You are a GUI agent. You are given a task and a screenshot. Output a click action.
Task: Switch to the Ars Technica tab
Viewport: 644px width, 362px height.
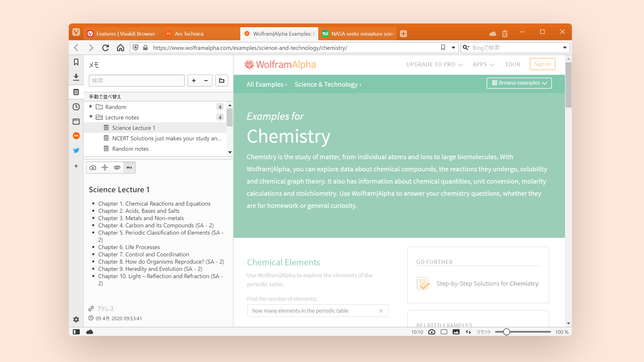pos(189,34)
